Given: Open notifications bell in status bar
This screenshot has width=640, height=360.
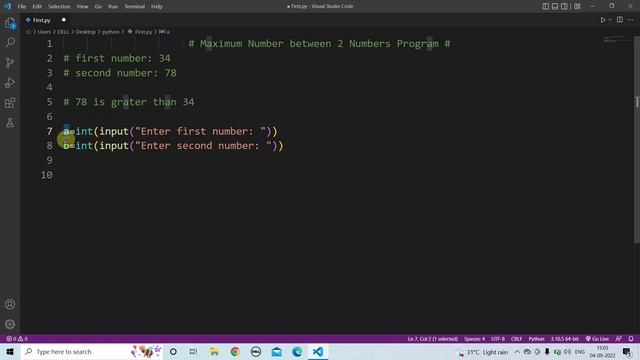Looking at the screenshot, I should [x=631, y=339].
